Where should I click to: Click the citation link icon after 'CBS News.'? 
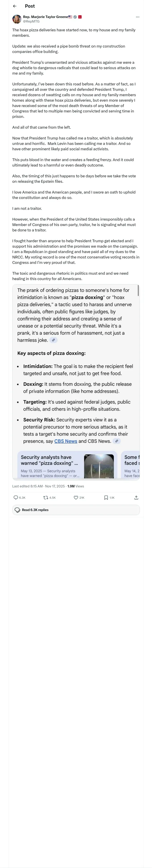pos(117,441)
